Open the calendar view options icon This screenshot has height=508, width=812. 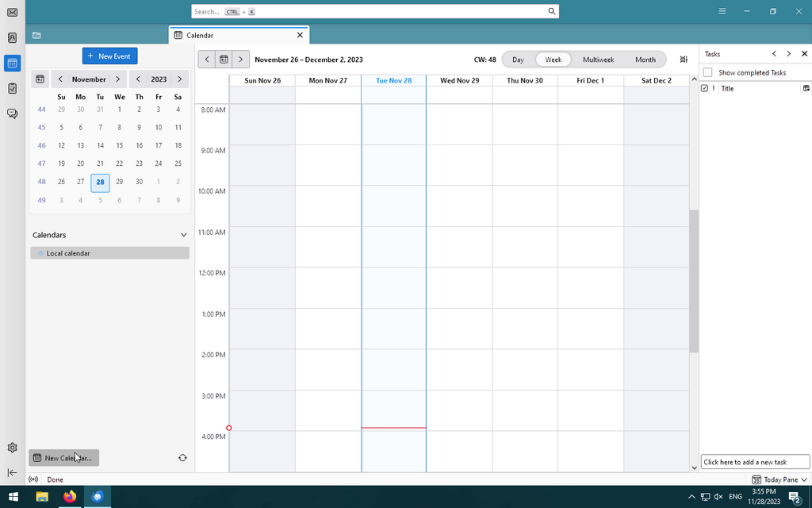[x=684, y=60]
